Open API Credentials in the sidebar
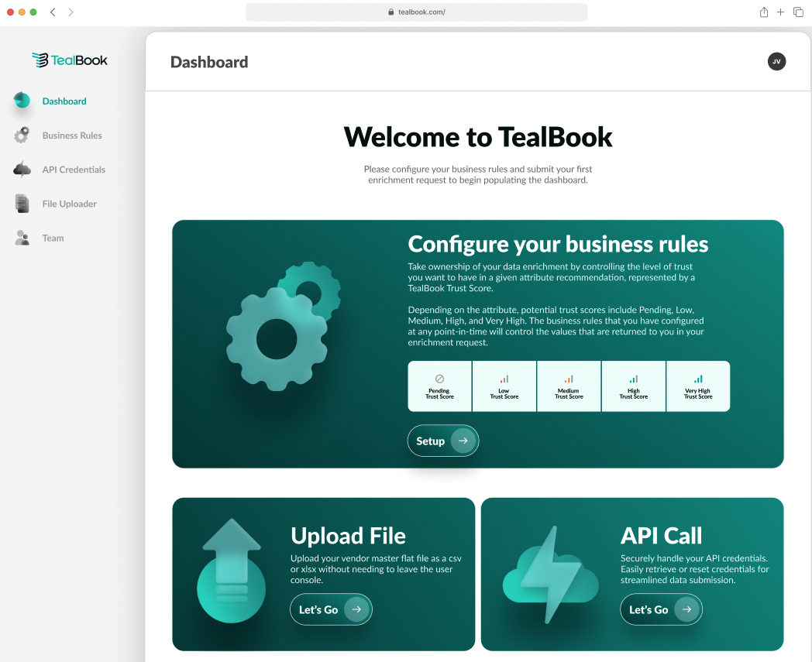The height and width of the screenshot is (662, 812). click(x=74, y=170)
